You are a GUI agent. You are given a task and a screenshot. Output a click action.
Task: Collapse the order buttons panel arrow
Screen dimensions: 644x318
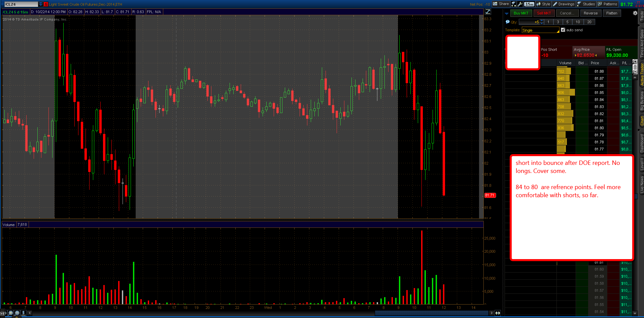click(x=507, y=13)
